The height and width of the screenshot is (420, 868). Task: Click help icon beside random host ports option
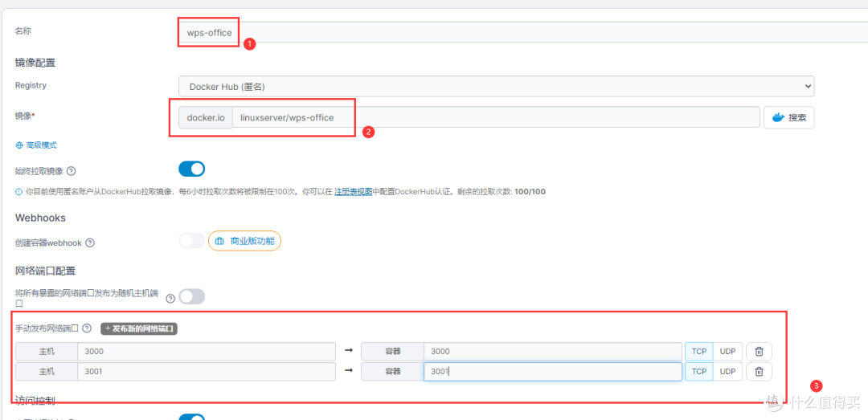click(170, 298)
